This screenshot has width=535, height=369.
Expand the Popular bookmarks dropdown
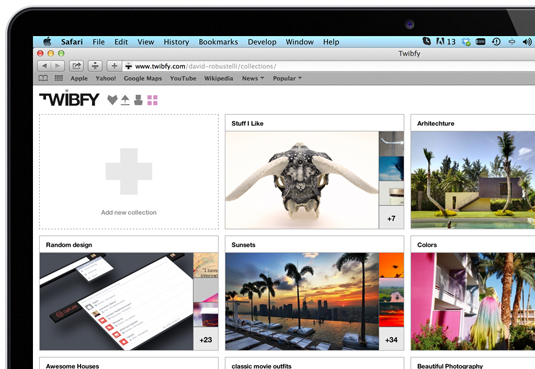pyautogui.click(x=287, y=79)
